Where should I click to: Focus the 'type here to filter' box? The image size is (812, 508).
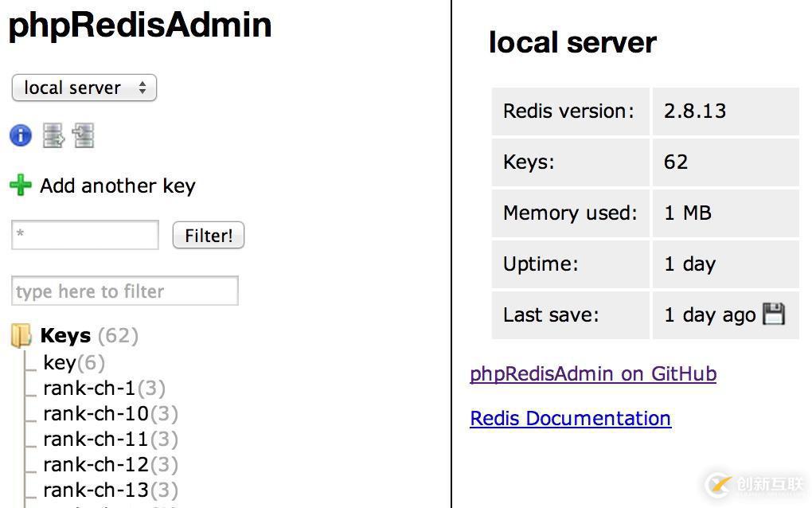(125, 291)
